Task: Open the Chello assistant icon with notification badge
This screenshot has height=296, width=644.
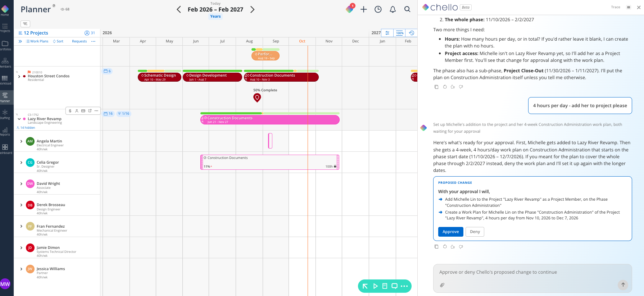Action: [x=350, y=9]
